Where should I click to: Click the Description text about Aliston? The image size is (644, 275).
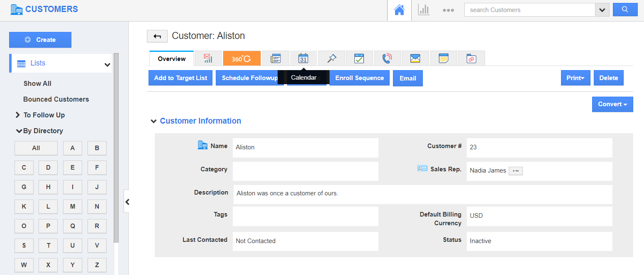(287, 193)
